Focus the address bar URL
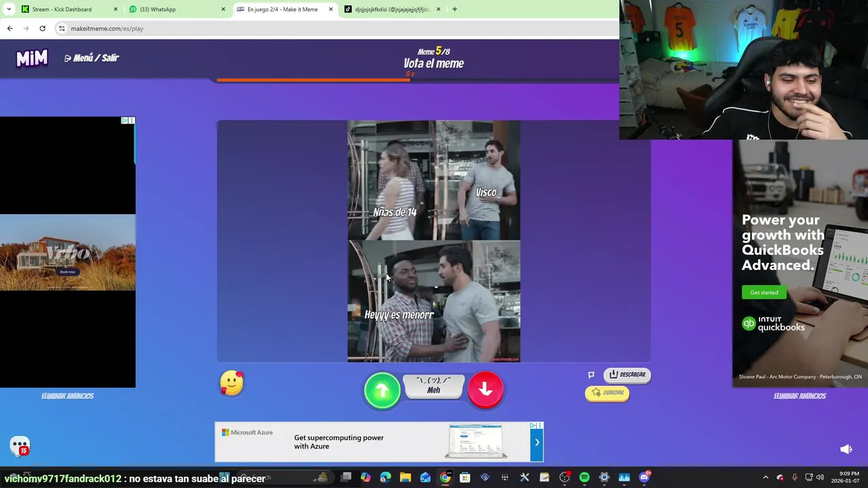The image size is (868, 488). [x=107, y=28]
